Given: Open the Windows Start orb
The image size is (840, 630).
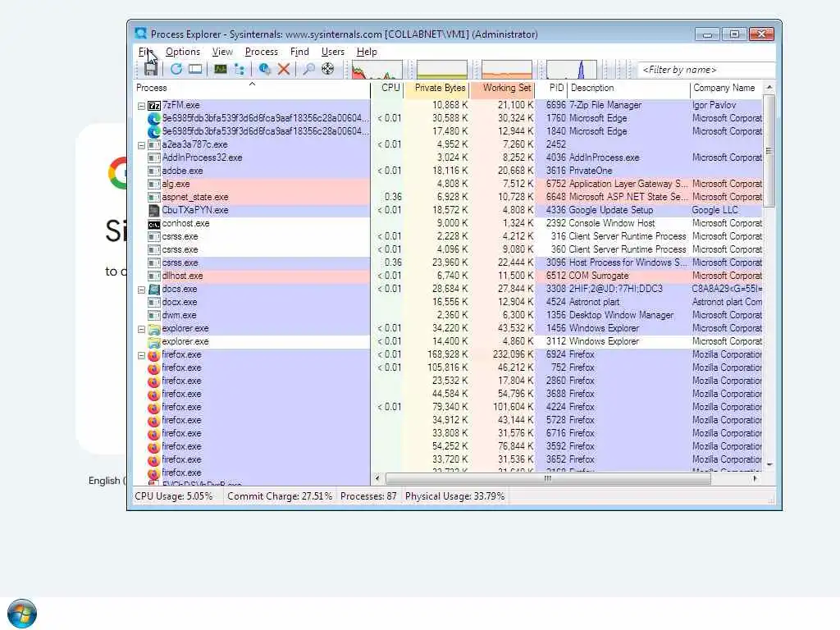Looking at the screenshot, I should click(x=22, y=614).
